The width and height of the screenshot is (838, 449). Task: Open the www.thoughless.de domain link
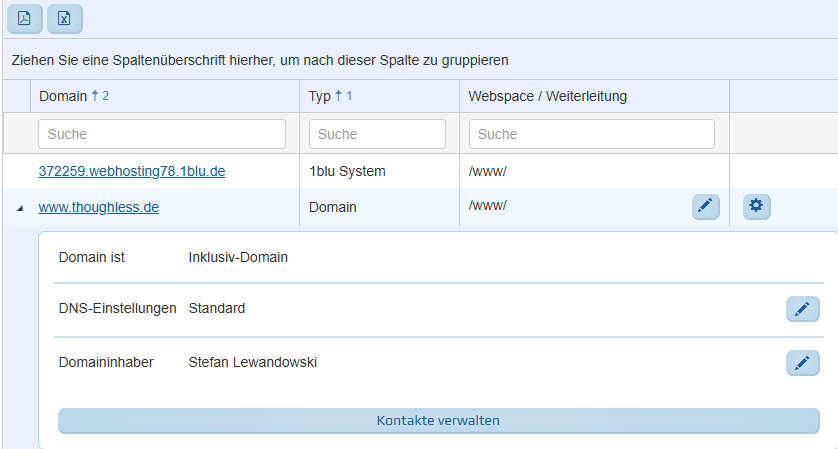(x=99, y=207)
